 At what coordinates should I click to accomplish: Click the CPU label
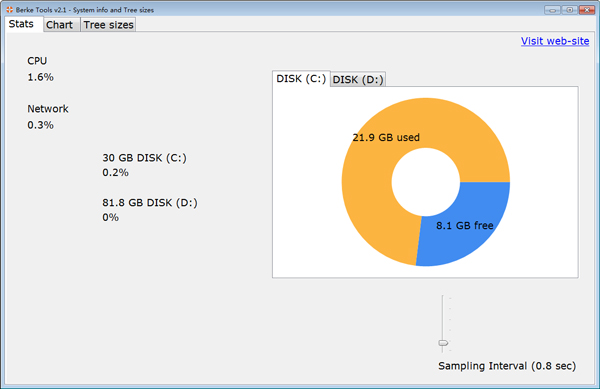(x=37, y=61)
